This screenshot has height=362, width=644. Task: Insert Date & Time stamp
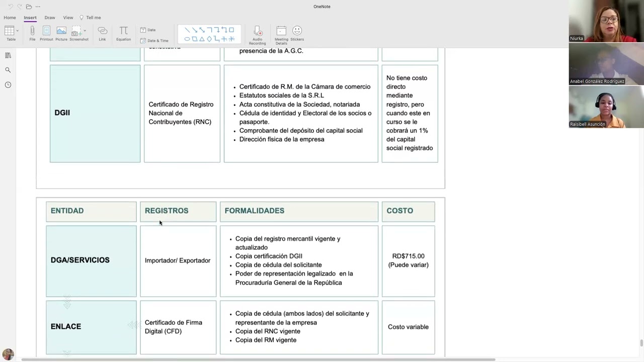[154, 41]
